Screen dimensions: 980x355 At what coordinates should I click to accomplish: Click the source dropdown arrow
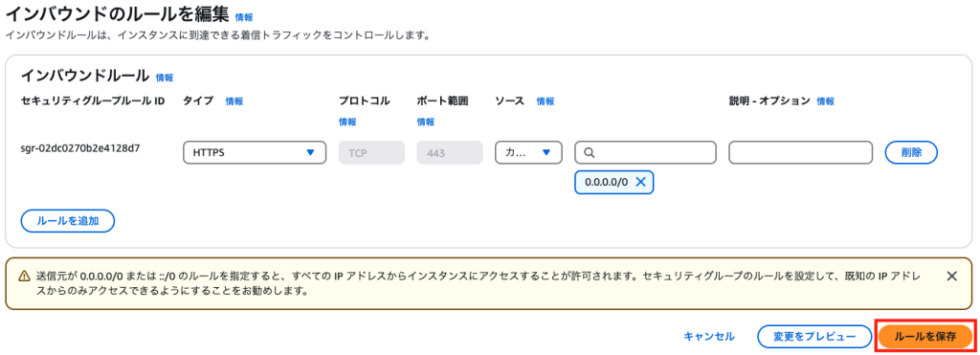546,152
